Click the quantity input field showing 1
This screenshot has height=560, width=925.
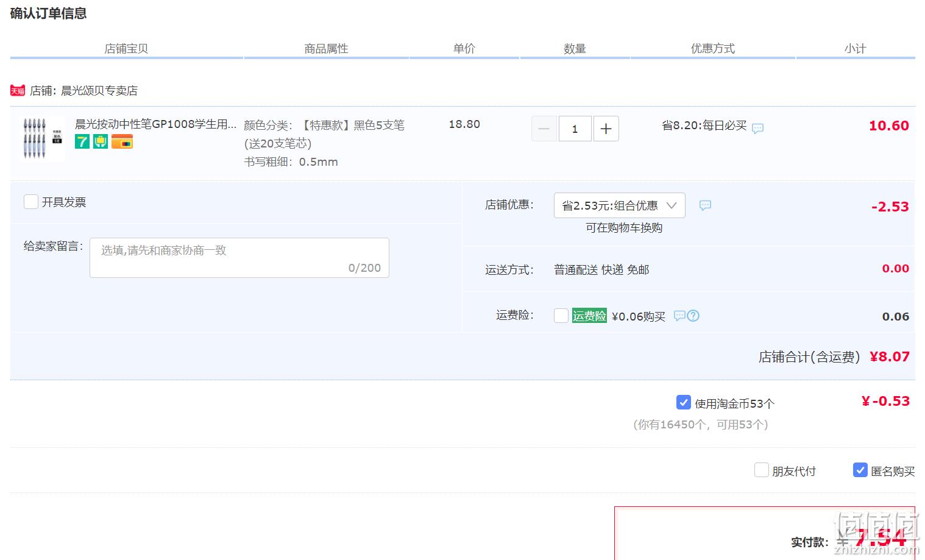pyautogui.click(x=575, y=129)
